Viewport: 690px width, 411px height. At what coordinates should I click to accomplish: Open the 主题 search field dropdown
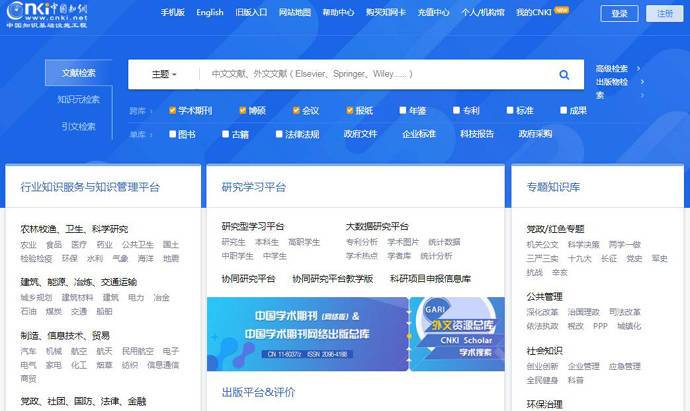tap(164, 74)
